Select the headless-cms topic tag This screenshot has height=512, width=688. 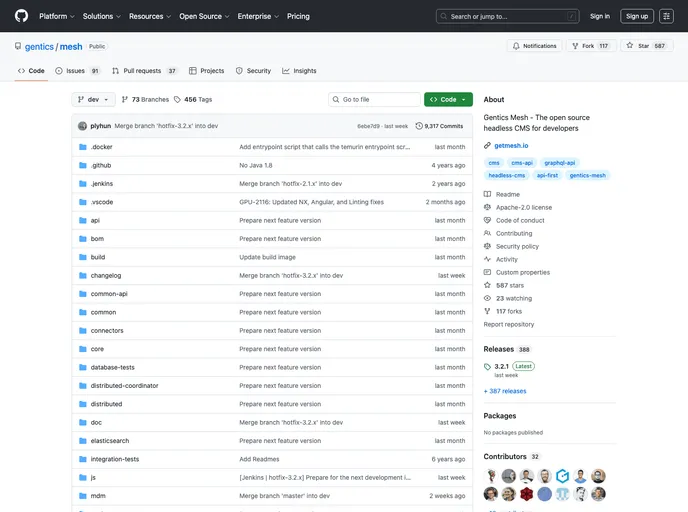[x=507, y=175]
